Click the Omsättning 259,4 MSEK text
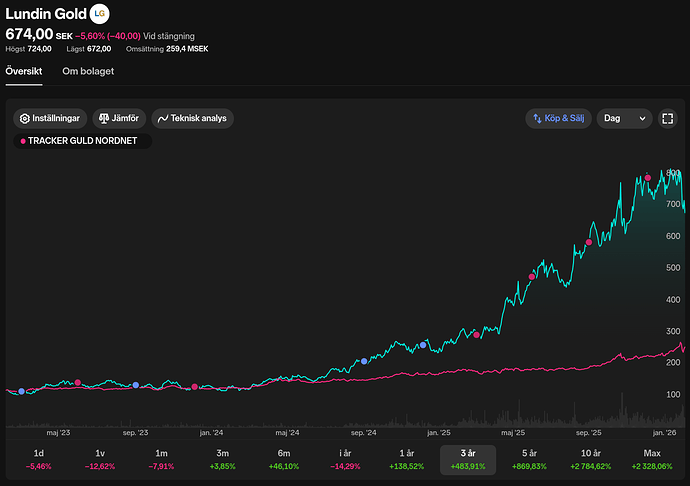690x486 pixels. click(x=167, y=49)
